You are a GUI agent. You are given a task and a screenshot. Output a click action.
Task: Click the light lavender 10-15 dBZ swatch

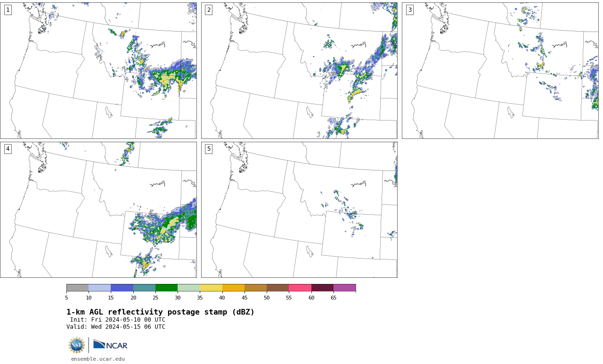click(100, 288)
